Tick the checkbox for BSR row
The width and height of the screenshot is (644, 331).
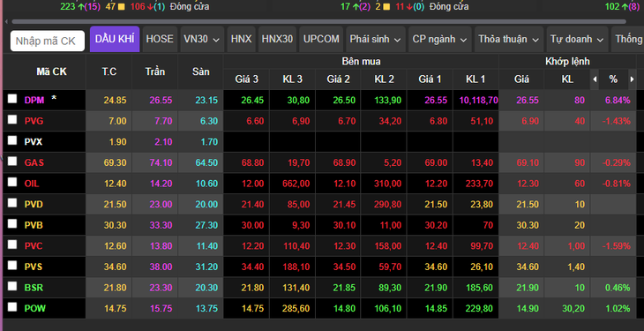click(x=12, y=286)
